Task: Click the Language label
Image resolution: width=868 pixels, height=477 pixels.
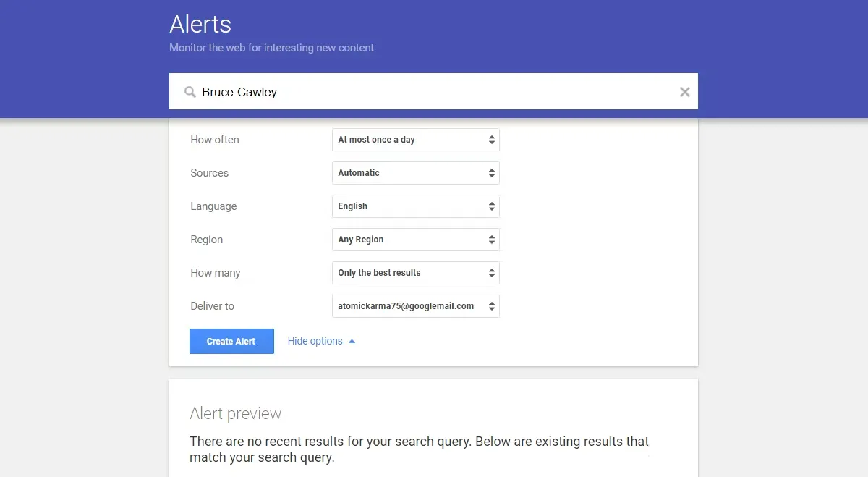Action: coord(213,206)
